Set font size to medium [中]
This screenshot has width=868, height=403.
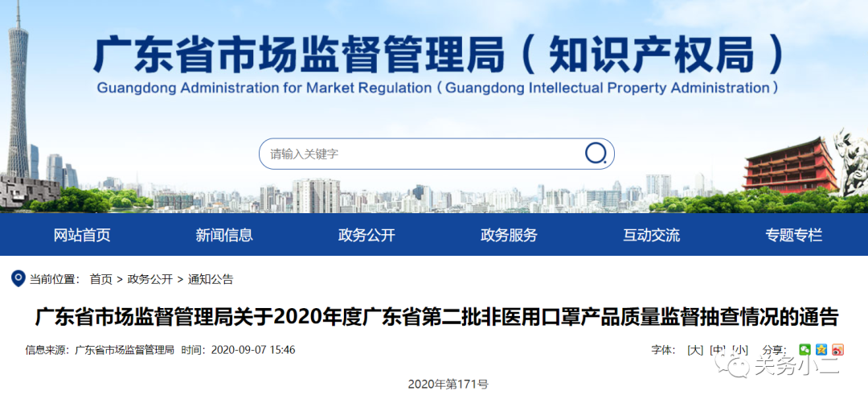[x=718, y=350]
